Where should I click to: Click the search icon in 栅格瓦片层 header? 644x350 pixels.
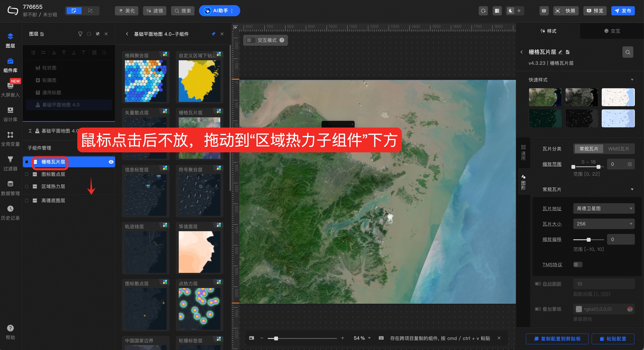coord(628,52)
